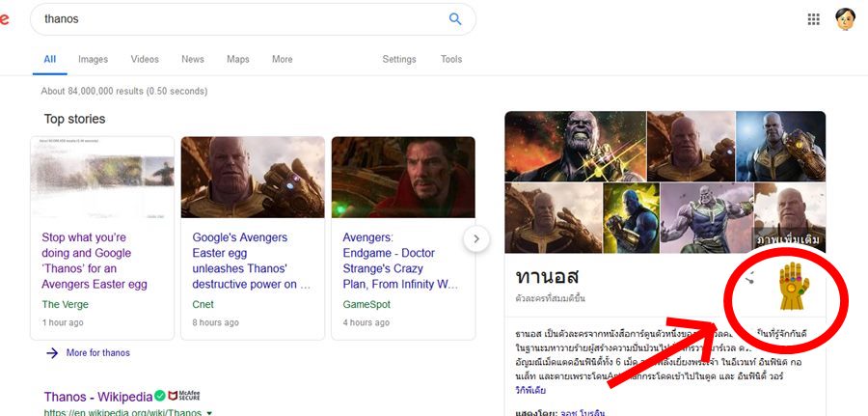Open the green-background Thanos panel image
868x416 pixels.
631,218
